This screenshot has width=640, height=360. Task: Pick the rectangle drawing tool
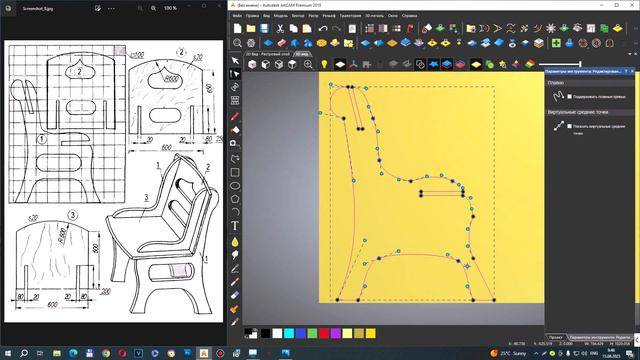tap(235, 172)
